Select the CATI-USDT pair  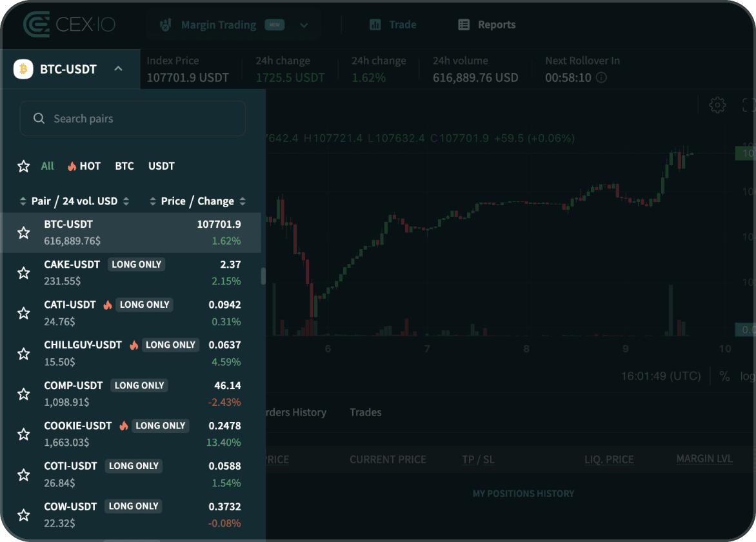(131, 313)
